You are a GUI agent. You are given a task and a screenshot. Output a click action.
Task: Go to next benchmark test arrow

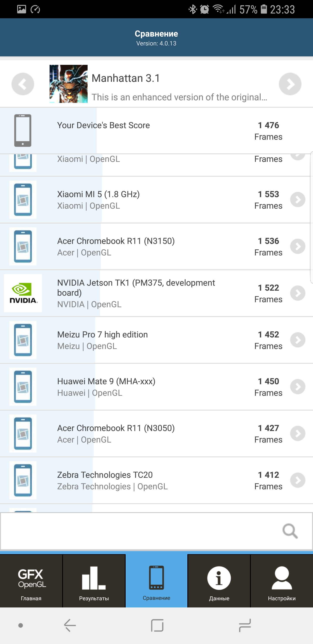click(x=290, y=84)
